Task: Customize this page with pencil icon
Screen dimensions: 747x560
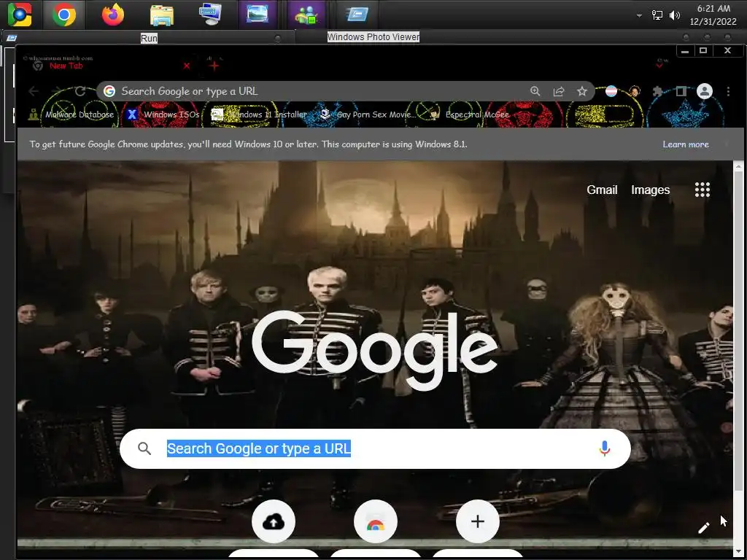Action: pyautogui.click(x=704, y=528)
